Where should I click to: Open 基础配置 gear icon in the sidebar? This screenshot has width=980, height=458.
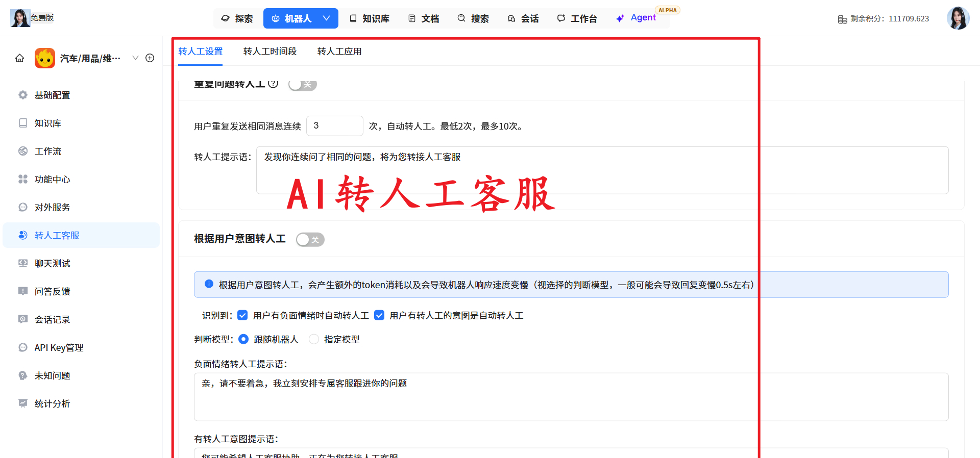tap(23, 95)
